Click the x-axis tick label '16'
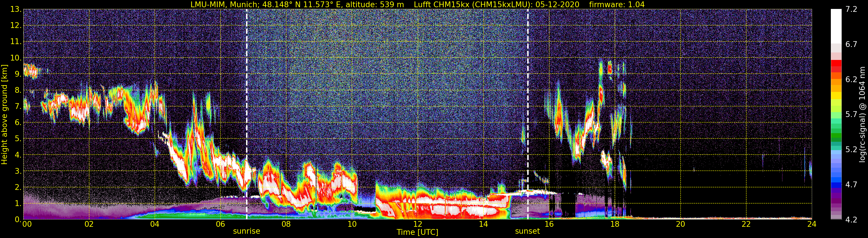868x238 pixels. coord(549,224)
